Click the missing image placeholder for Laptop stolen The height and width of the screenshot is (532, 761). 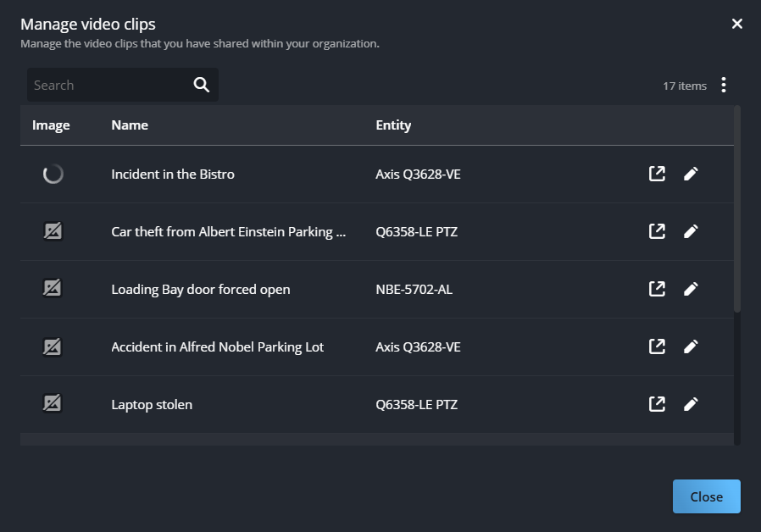(53, 404)
